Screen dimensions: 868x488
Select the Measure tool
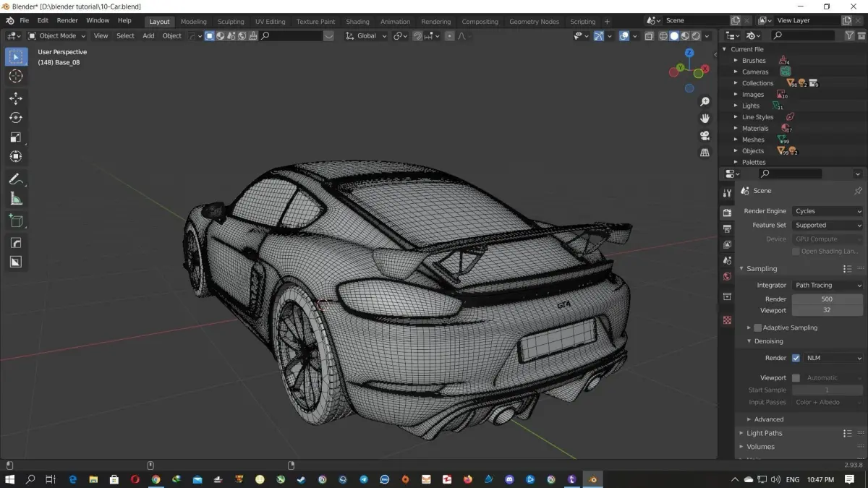(x=16, y=199)
